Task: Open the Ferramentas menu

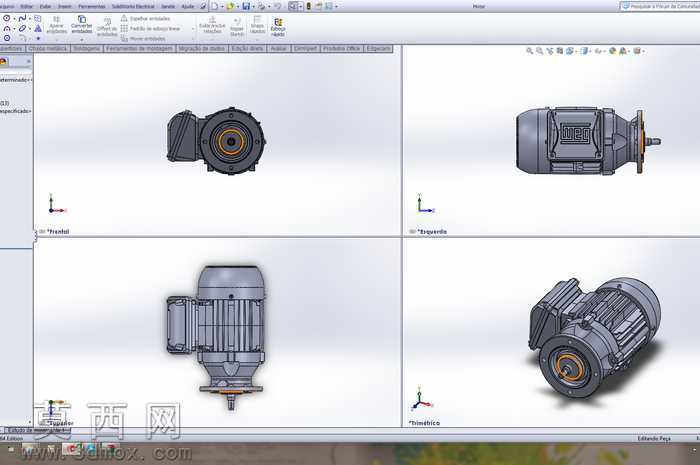Action: [92, 6]
